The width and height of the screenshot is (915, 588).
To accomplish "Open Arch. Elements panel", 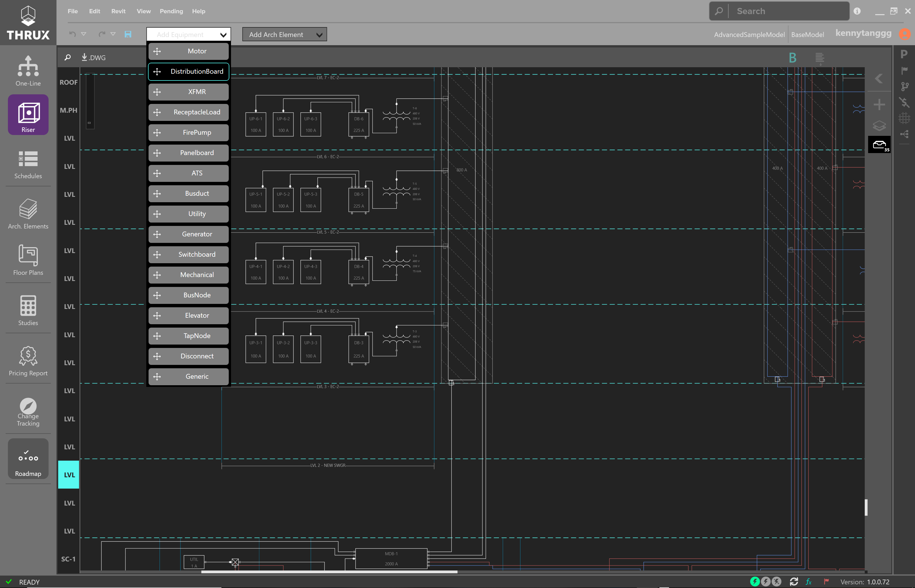I will pos(28,214).
